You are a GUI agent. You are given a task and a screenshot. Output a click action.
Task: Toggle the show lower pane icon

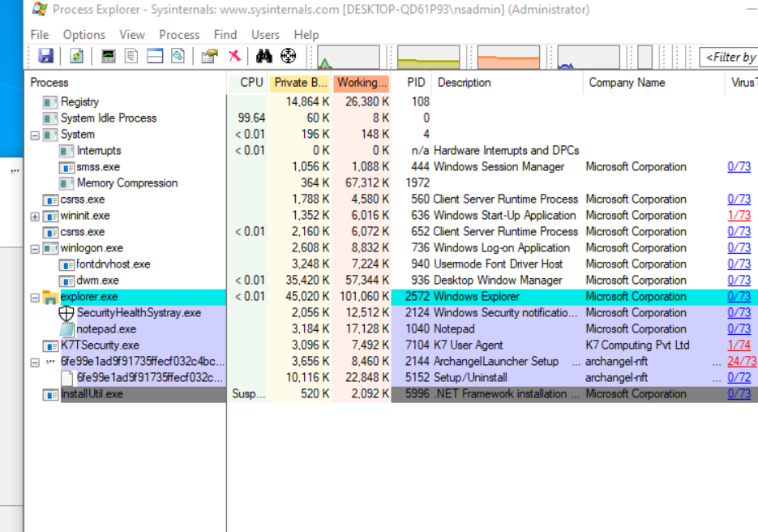coord(155,56)
